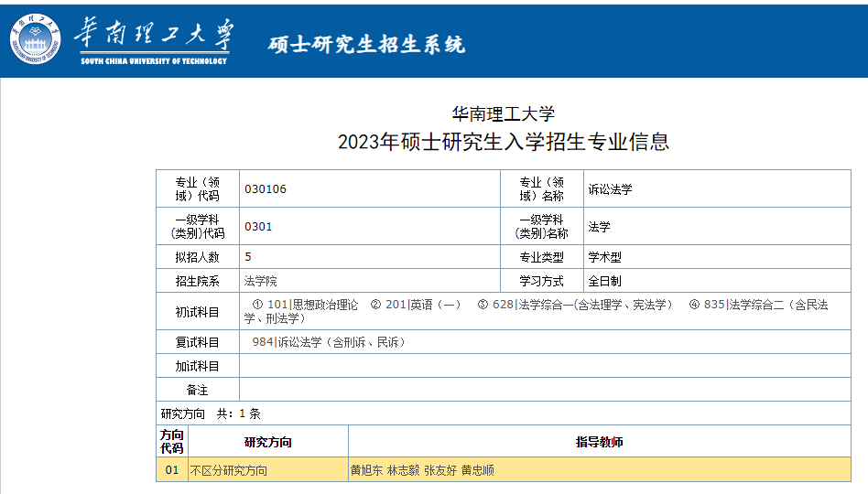Click the 华南理工大学 heading above the table
The height and width of the screenshot is (494, 868).
pos(504,114)
